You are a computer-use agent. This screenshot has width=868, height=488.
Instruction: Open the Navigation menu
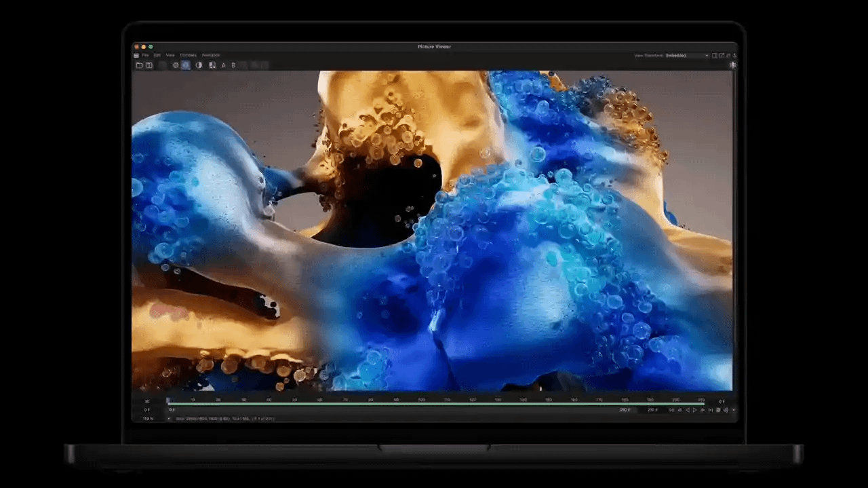pyautogui.click(x=211, y=55)
